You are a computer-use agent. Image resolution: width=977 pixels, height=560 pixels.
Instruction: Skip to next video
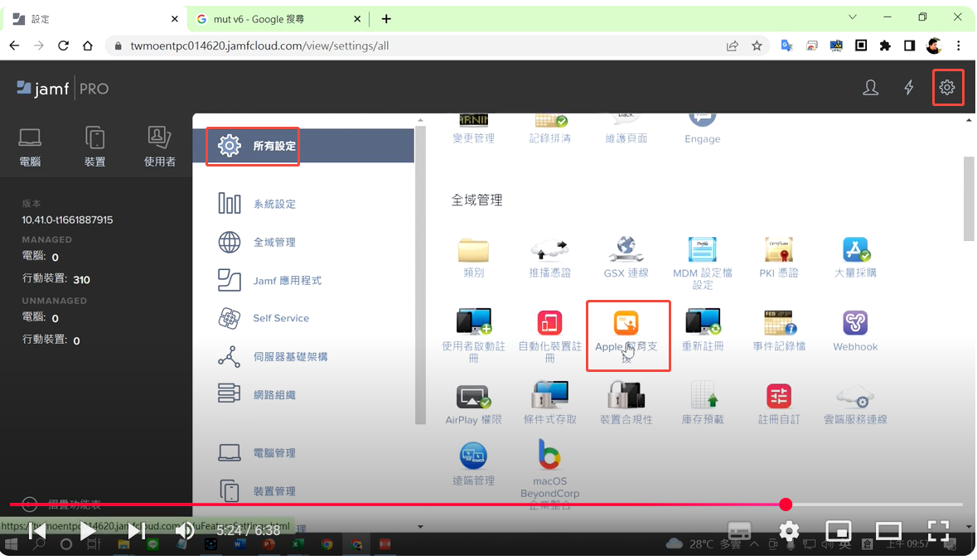coord(137,531)
